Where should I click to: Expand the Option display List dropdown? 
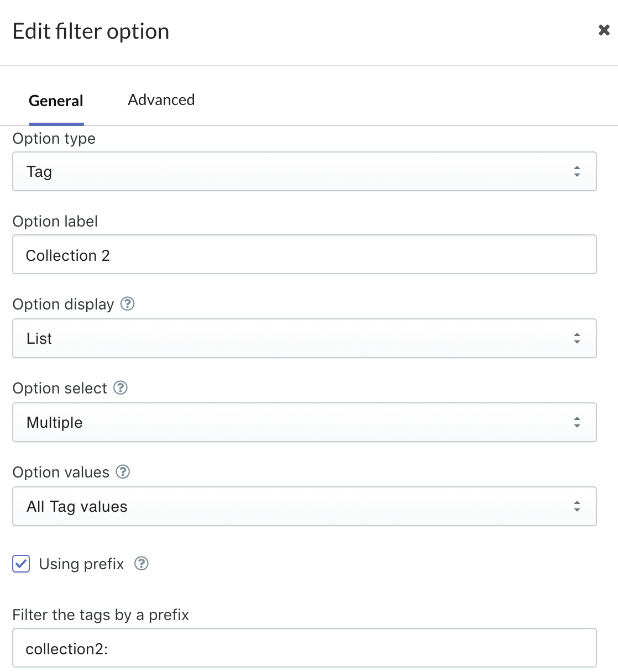coord(304,338)
